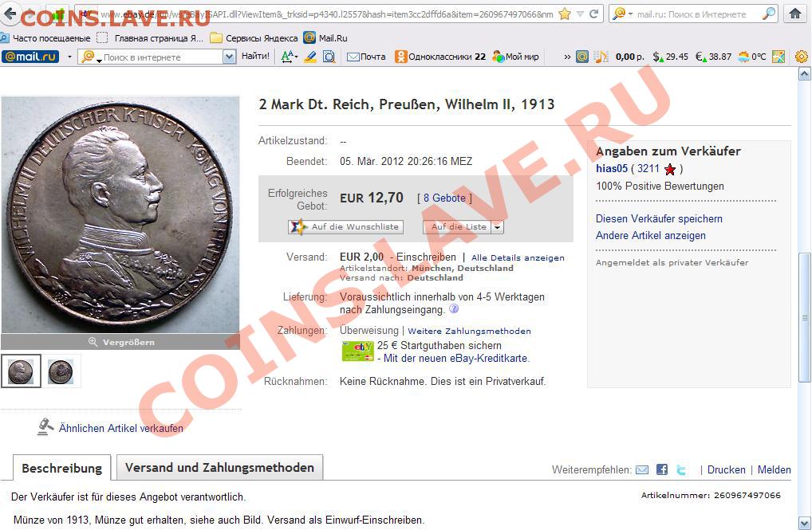Open Andere Artikel anzeigen link

(650, 235)
